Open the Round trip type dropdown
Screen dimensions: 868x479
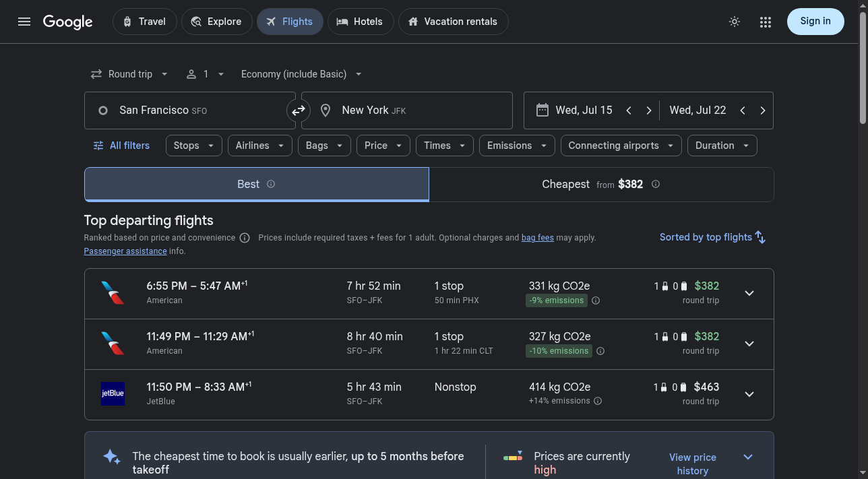[x=129, y=74]
